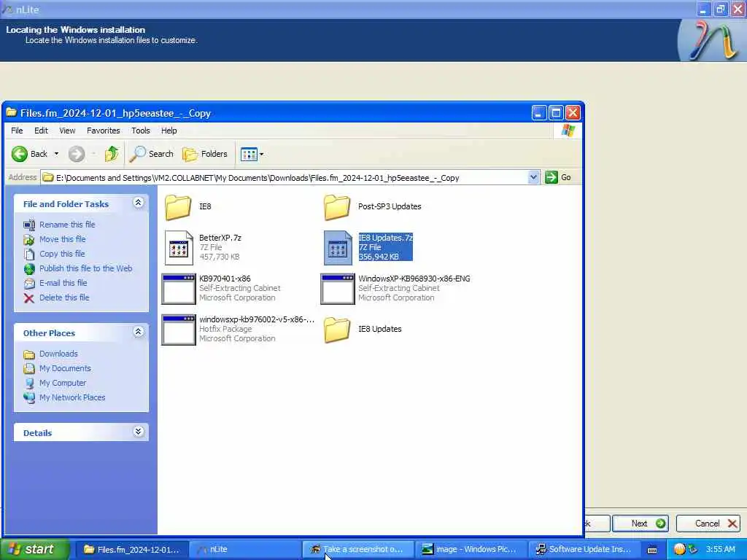Collapse the Other Places panel
The width and height of the screenshot is (747, 560).
point(138,332)
